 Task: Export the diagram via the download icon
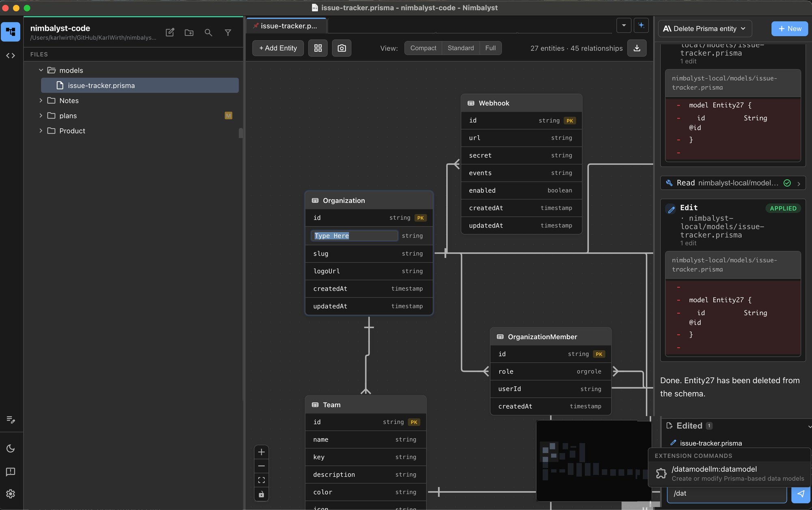click(637, 48)
